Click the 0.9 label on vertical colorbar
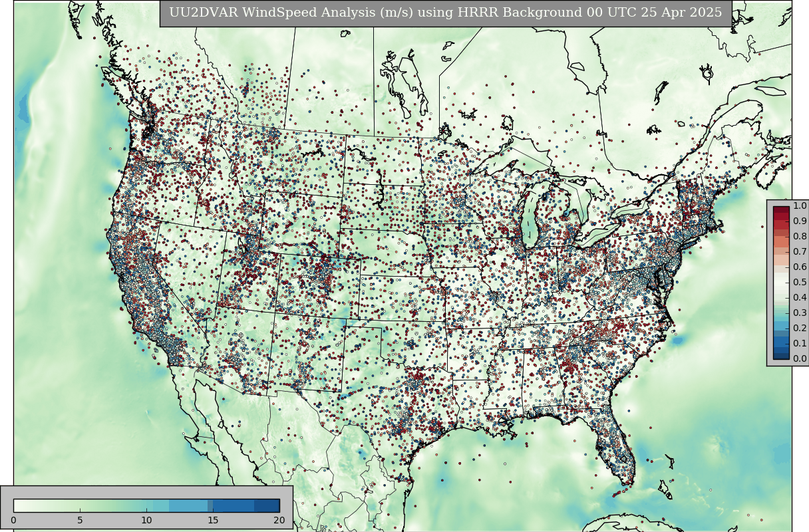Image resolution: width=809 pixels, height=532 pixels. 800,221
